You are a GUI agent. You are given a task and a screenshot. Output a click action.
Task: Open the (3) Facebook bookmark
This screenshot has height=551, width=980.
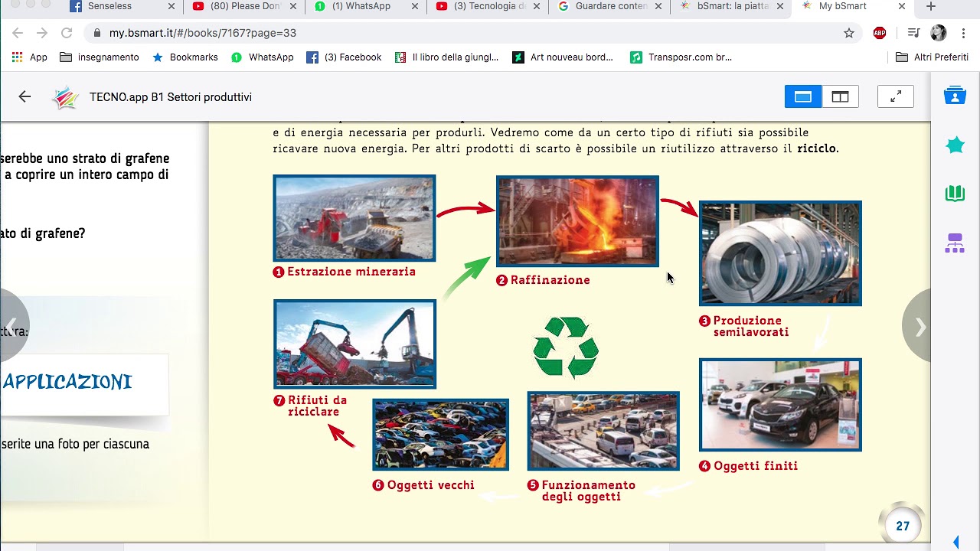[344, 57]
